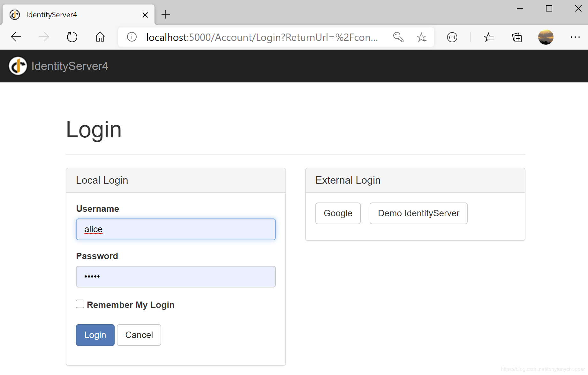Click the browser refresh icon
This screenshot has height=375, width=588.
pyautogui.click(x=72, y=37)
